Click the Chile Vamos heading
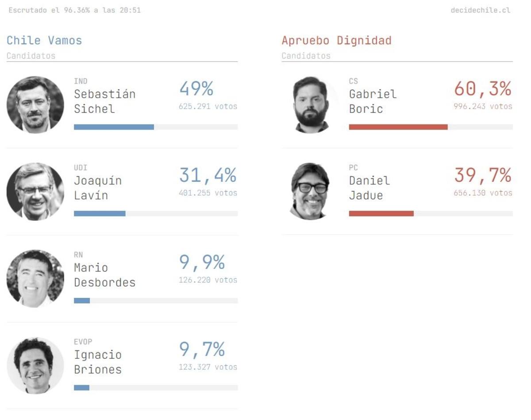The width and height of the screenshot is (531, 420). (x=44, y=41)
